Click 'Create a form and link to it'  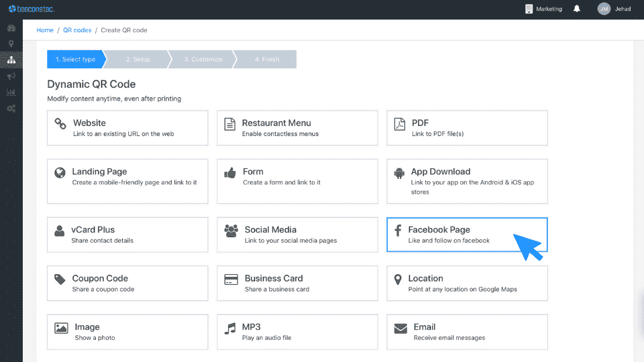click(282, 182)
